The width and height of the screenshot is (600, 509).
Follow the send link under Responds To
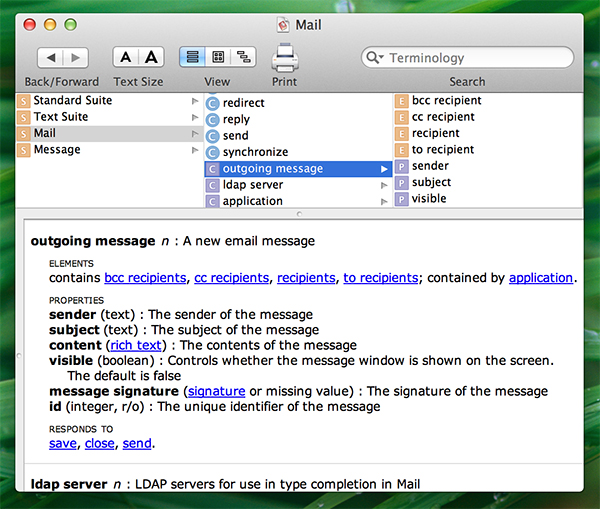137,443
